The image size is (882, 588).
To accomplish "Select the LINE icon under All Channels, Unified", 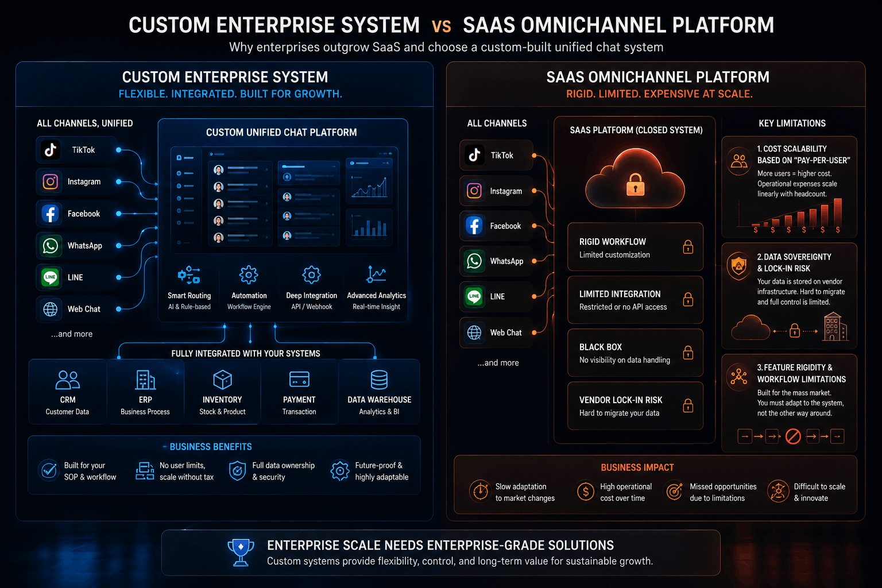I will point(51,277).
